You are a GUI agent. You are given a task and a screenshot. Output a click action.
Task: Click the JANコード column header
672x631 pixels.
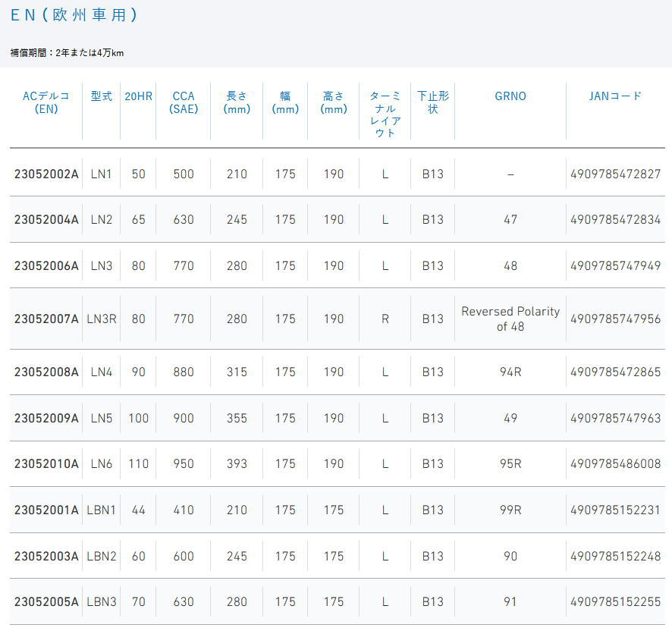[x=615, y=96]
